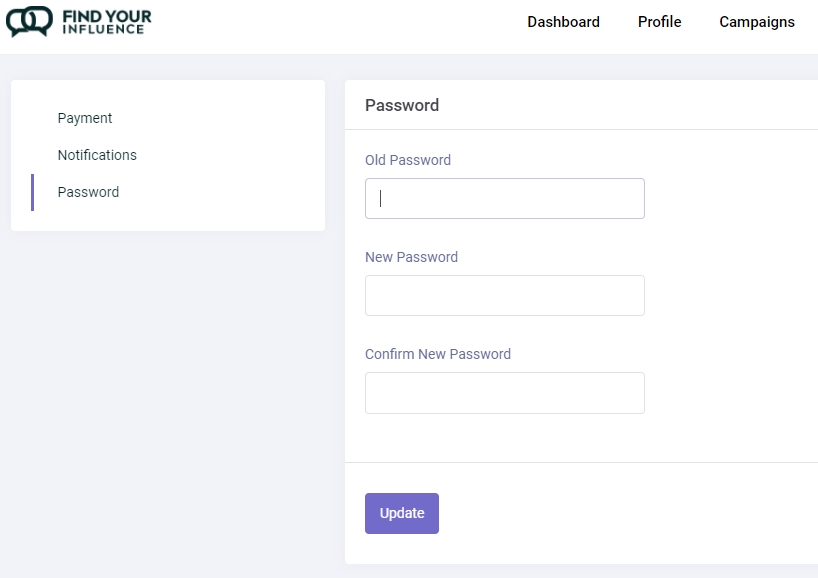
Task: Click the Old Password label
Action: (408, 160)
